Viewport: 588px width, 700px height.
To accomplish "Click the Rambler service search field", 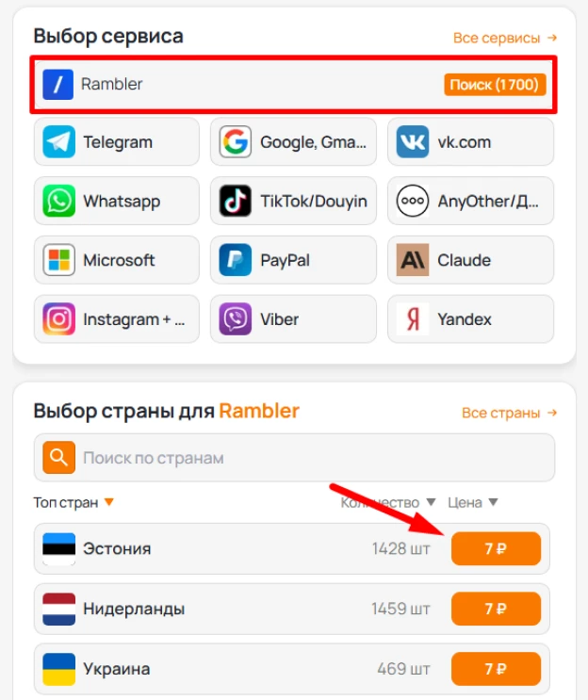I will coord(293,85).
